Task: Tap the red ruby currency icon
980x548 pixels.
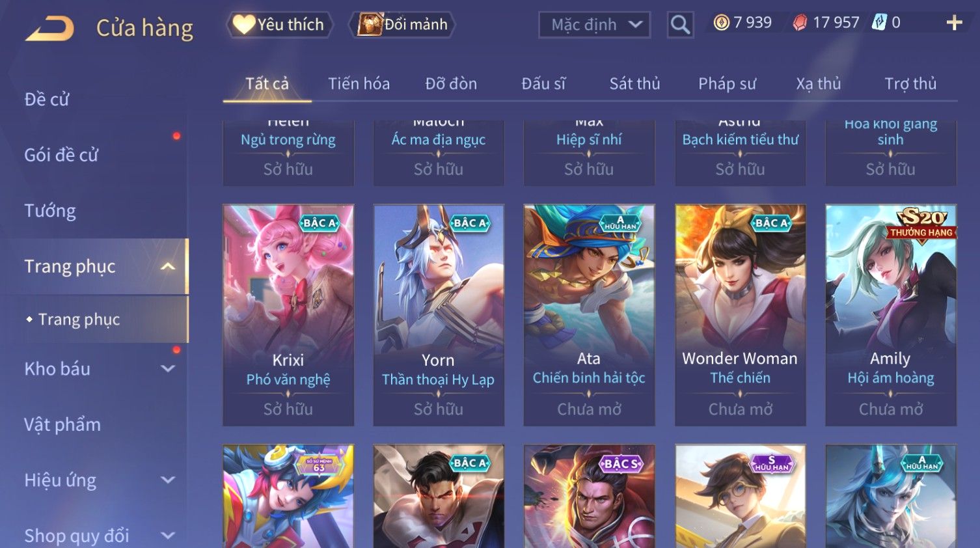Action: point(800,23)
